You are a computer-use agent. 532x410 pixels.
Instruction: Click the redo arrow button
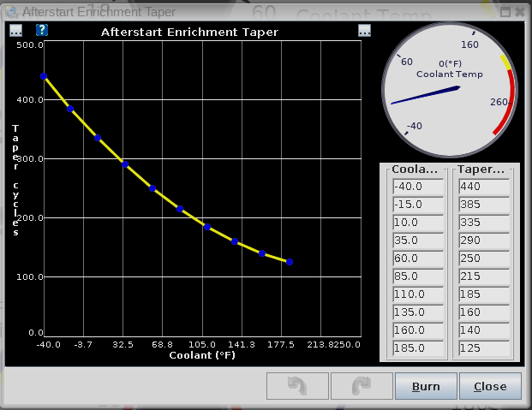[362, 386]
